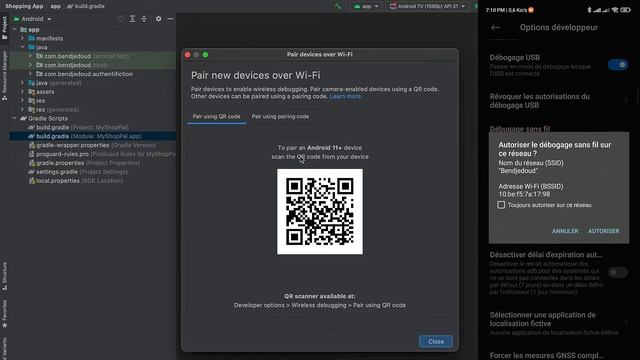Expand com.bendjedoud.authentifiction package
This screenshot has height=360, width=640.
[30, 74]
